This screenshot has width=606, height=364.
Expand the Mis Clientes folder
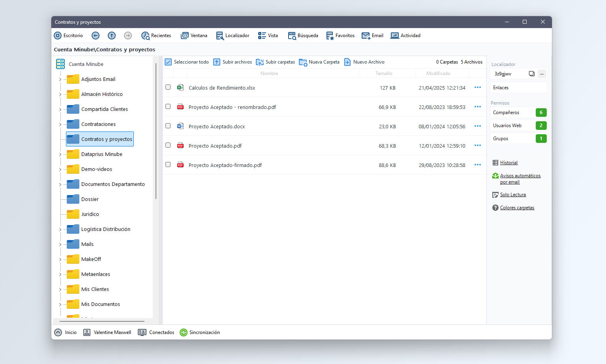pos(60,289)
